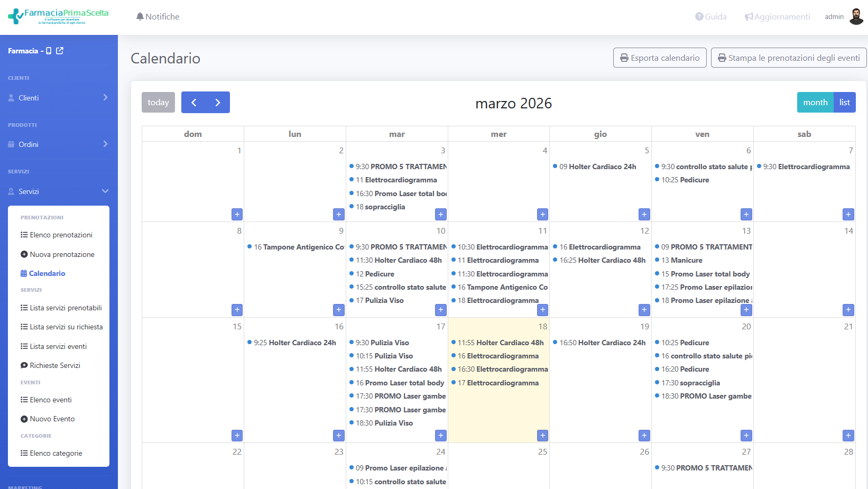This screenshot has height=489, width=868.
Task: Expand the Ordini sidebar section
Action: coord(58,144)
